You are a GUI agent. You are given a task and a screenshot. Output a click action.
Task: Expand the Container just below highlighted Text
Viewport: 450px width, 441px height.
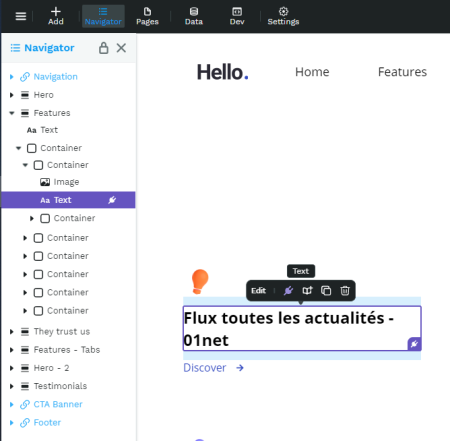(x=32, y=219)
